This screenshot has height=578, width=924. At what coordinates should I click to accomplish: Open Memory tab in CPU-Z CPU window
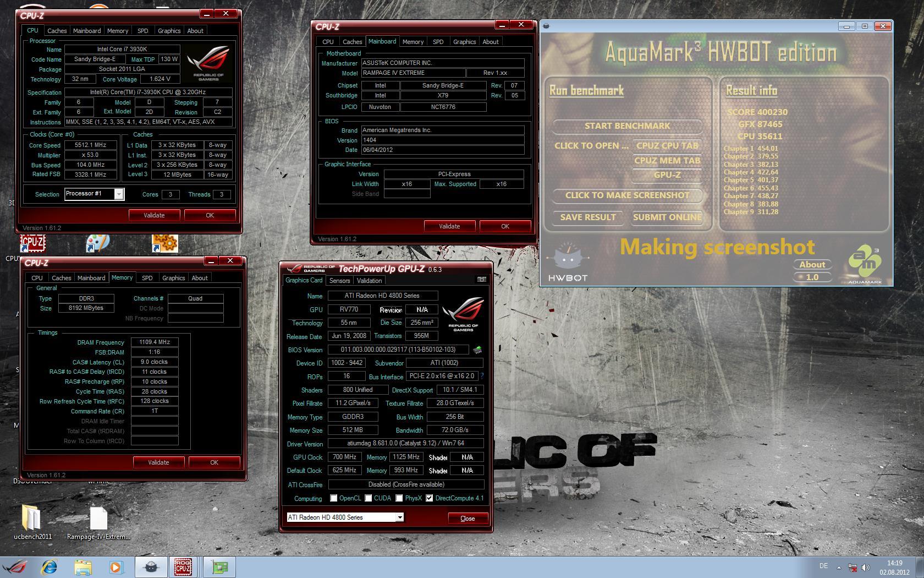click(118, 31)
